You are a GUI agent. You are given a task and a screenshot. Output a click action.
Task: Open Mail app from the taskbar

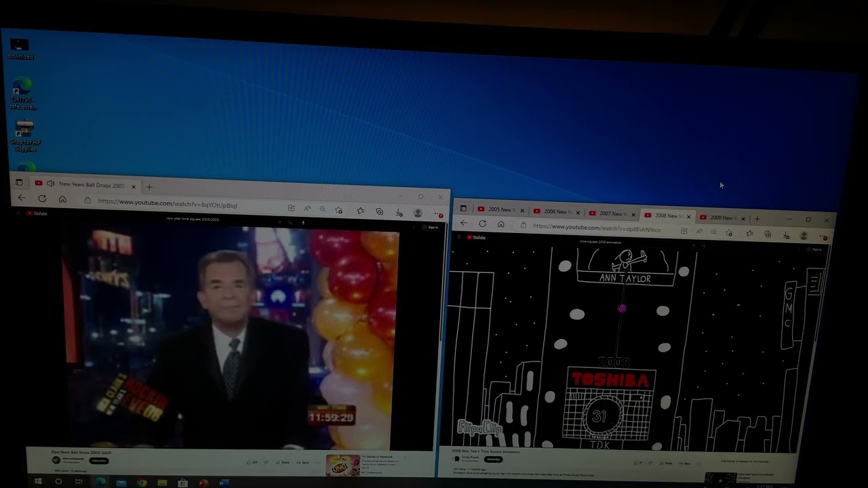[121, 483]
